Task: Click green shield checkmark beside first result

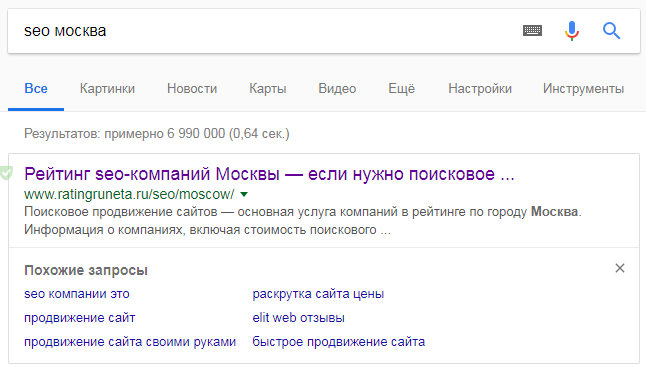Action: [x=6, y=173]
